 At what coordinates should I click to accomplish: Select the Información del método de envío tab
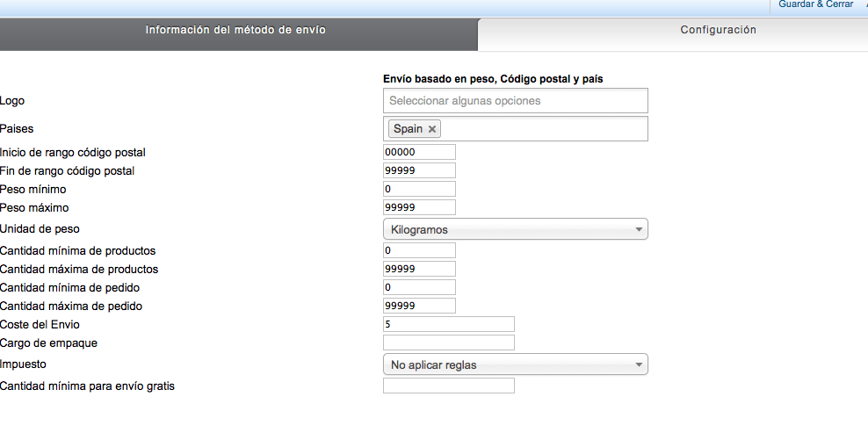pos(235,30)
